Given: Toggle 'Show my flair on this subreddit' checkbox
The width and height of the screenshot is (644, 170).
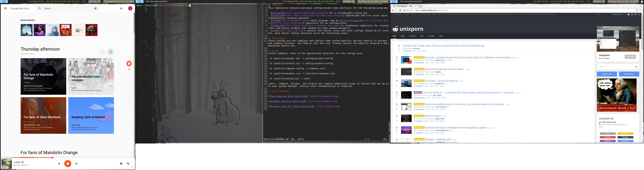Looking at the screenshot, I should [x=600, y=124].
